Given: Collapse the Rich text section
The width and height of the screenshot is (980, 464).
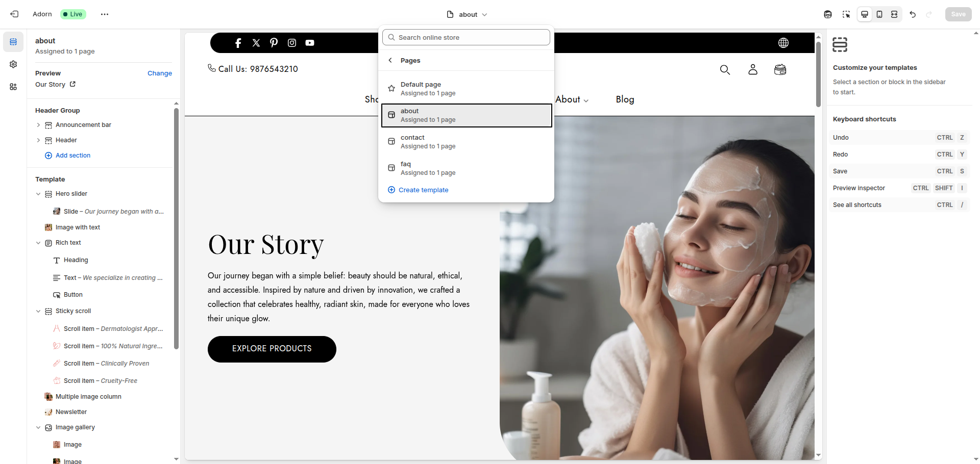Looking at the screenshot, I should click(x=38, y=243).
